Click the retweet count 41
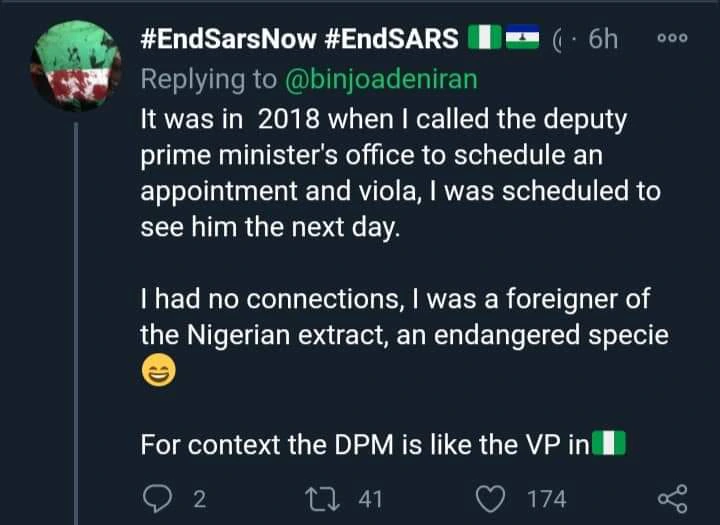This screenshot has width=720, height=525. click(x=370, y=498)
